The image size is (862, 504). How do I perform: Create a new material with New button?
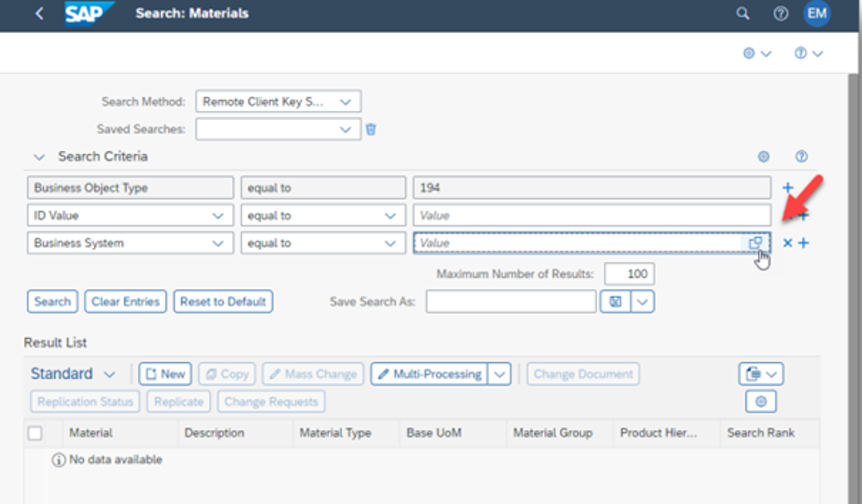coord(166,374)
